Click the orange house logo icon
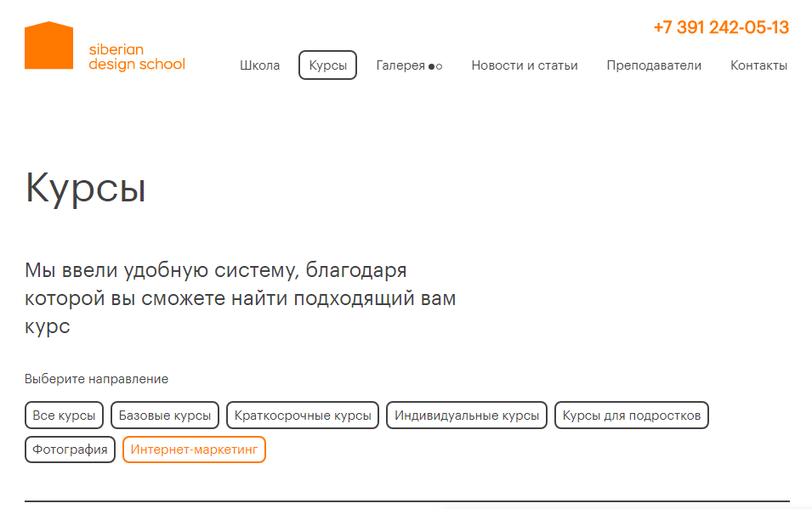812x509 pixels. coord(48,46)
